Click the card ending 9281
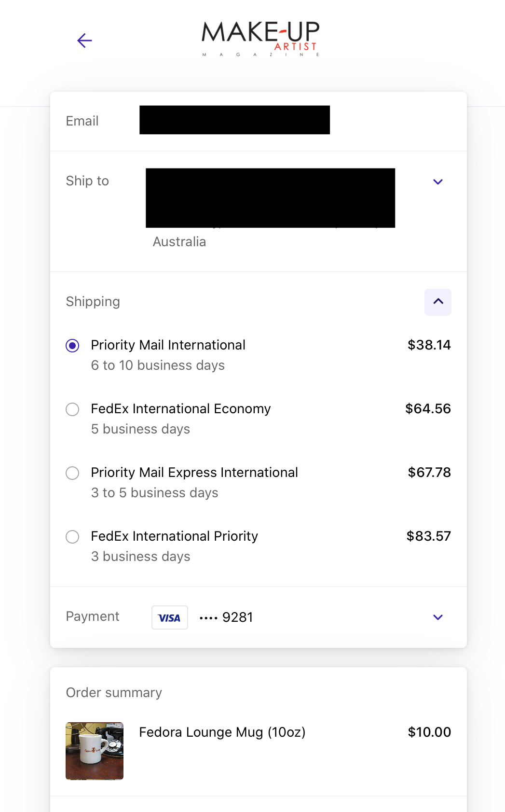Screen dimensions: 505x812 226,617
